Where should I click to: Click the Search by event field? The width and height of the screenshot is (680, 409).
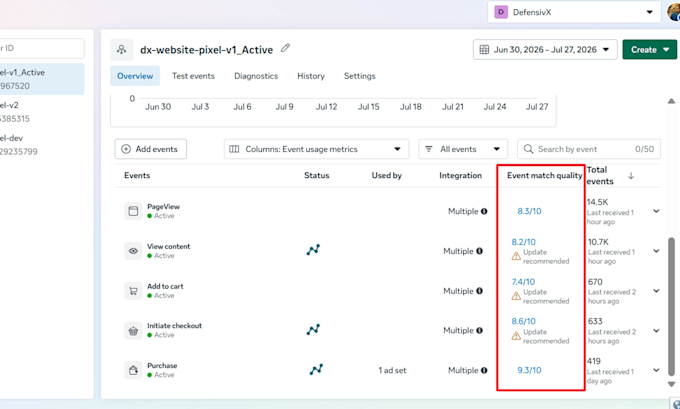[x=589, y=149]
